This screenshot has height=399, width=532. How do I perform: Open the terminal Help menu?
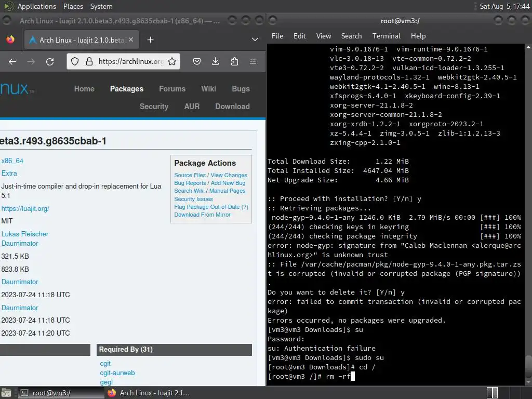(x=418, y=36)
